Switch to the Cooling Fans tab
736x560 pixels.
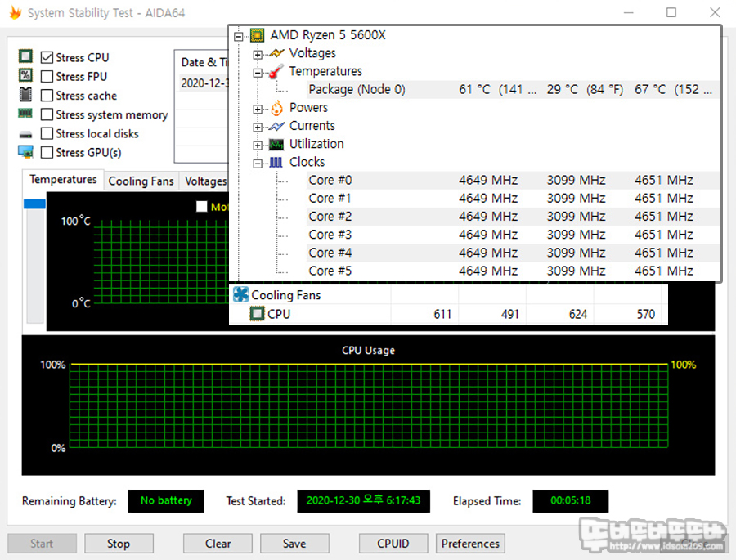pyautogui.click(x=141, y=181)
